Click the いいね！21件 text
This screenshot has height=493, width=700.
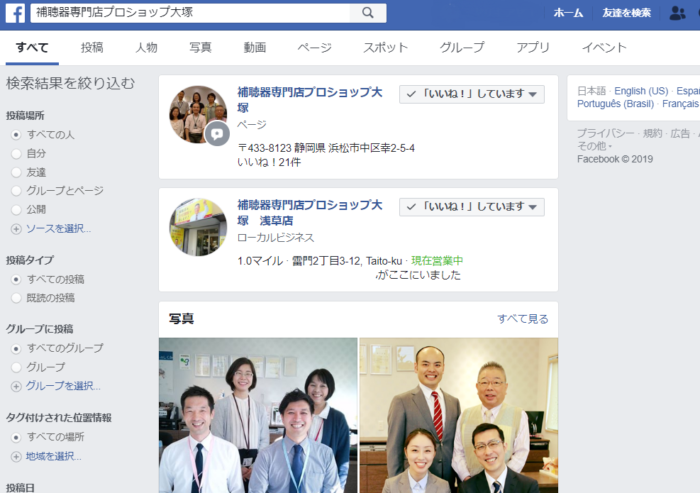click(269, 162)
